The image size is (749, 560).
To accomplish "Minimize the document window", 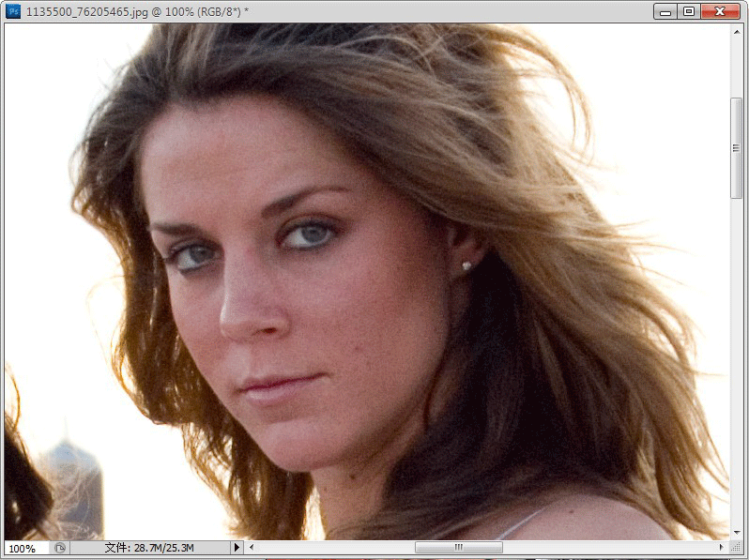I will (667, 11).
